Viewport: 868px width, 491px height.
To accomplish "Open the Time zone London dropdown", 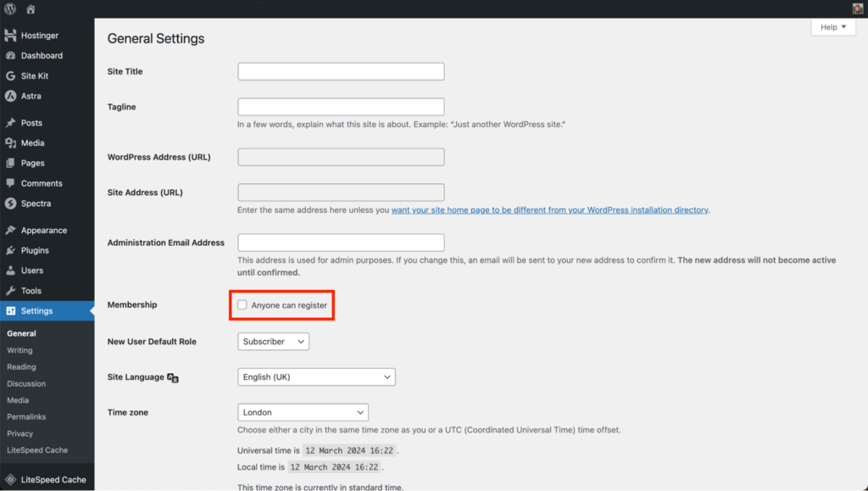I will pos(303,412).
